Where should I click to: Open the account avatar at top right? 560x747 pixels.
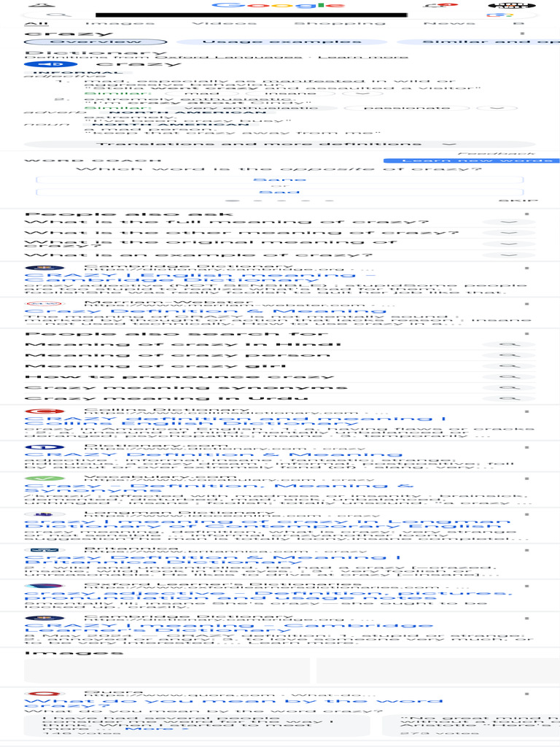coord(512,6)
